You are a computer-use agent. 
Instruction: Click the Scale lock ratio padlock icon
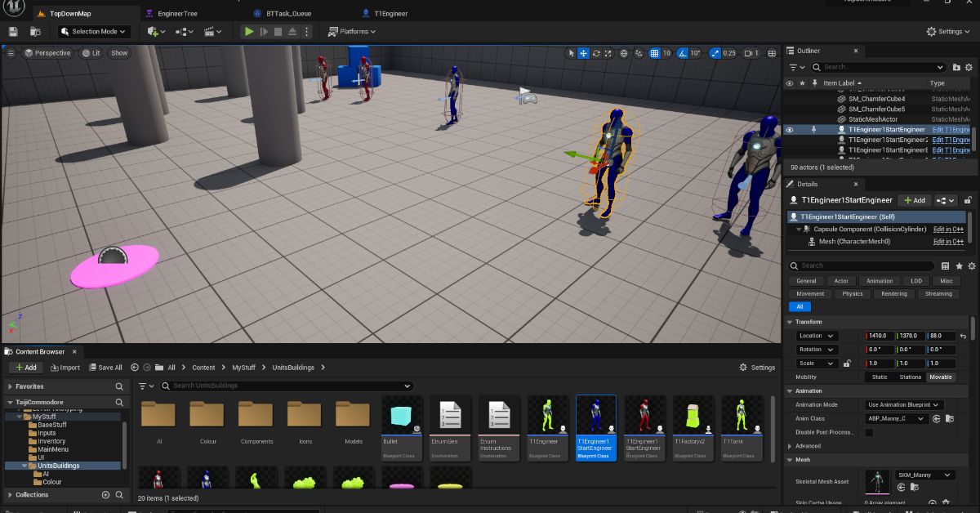pyautogui.click(x=847, y=364)
